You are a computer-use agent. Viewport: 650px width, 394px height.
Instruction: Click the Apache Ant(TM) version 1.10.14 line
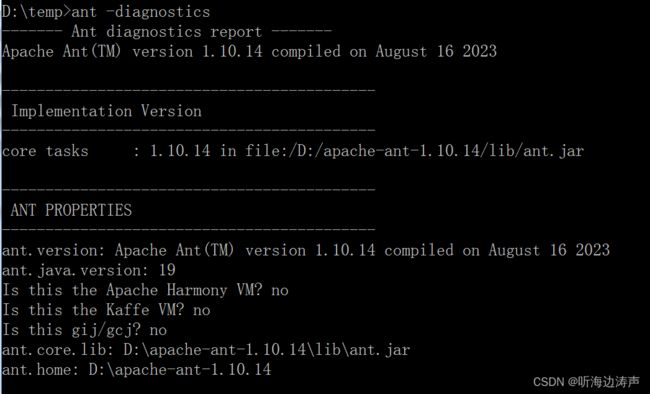[x=249, y=51]
